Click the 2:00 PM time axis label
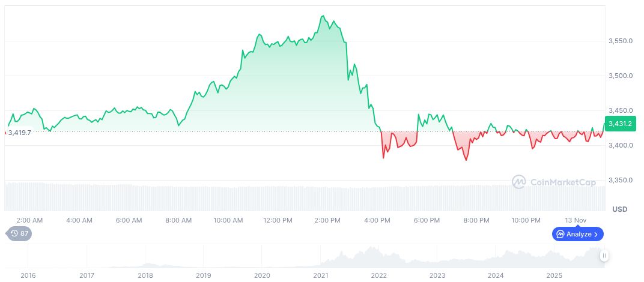 coord(327,220)
